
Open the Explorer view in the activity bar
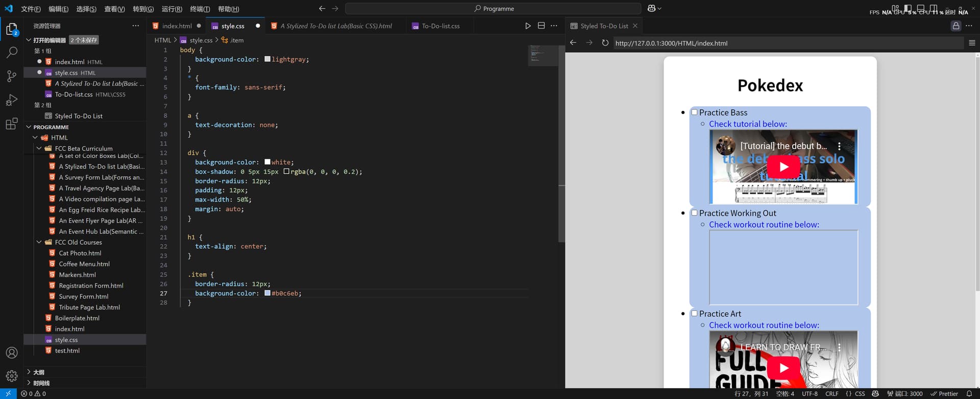(12, 29)
